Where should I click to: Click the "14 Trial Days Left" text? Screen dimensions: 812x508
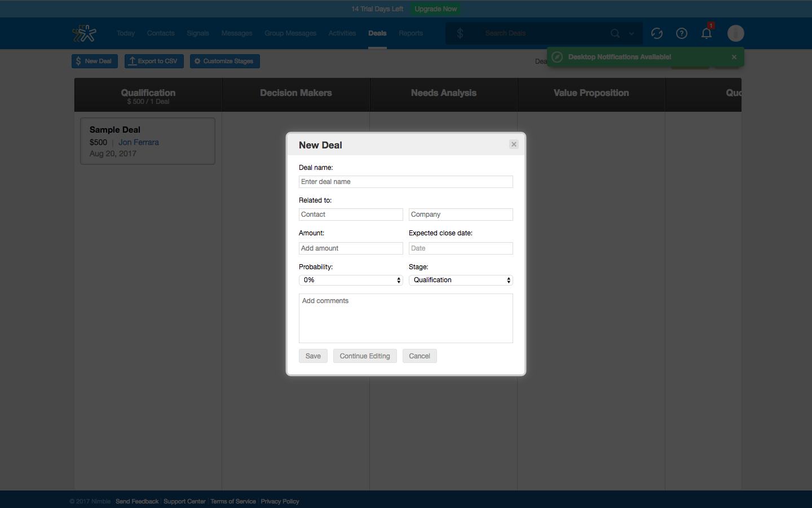[377, 9]
